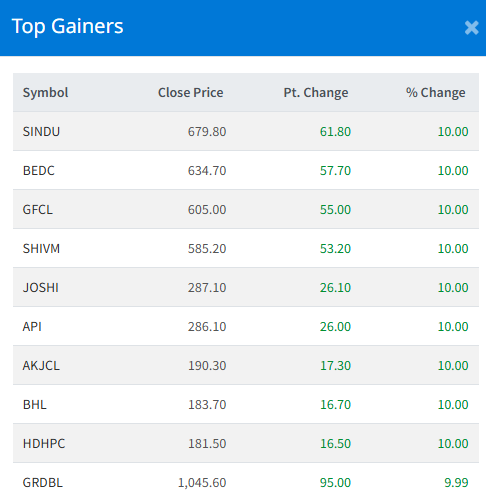486x495 pixels.
Task: Open the SHIVM stock symbol
Action: coord(41,248)
